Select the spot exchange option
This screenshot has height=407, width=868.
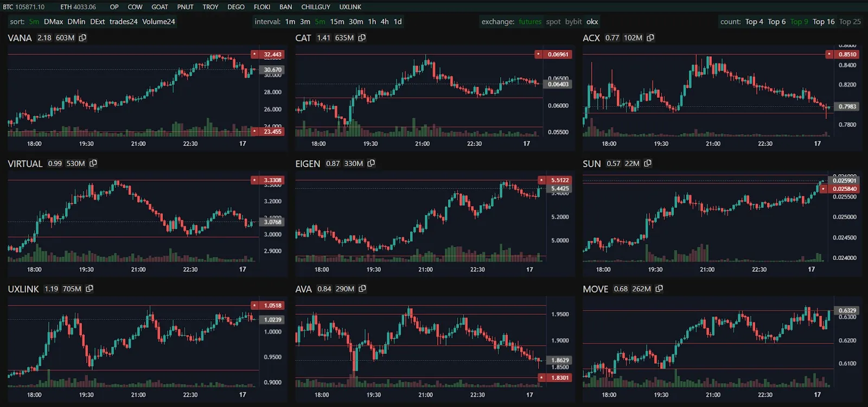pos(553,22)
